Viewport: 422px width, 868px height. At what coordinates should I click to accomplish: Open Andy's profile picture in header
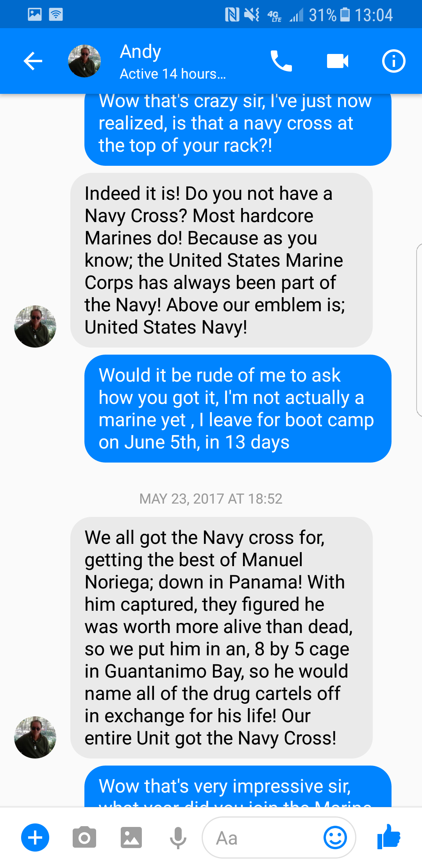pos(84,61)
